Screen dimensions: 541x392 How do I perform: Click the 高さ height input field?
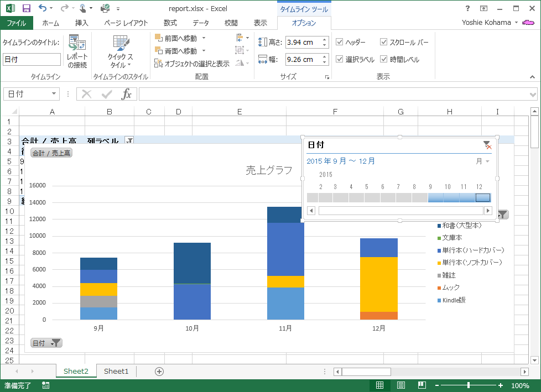coord(303,42)
